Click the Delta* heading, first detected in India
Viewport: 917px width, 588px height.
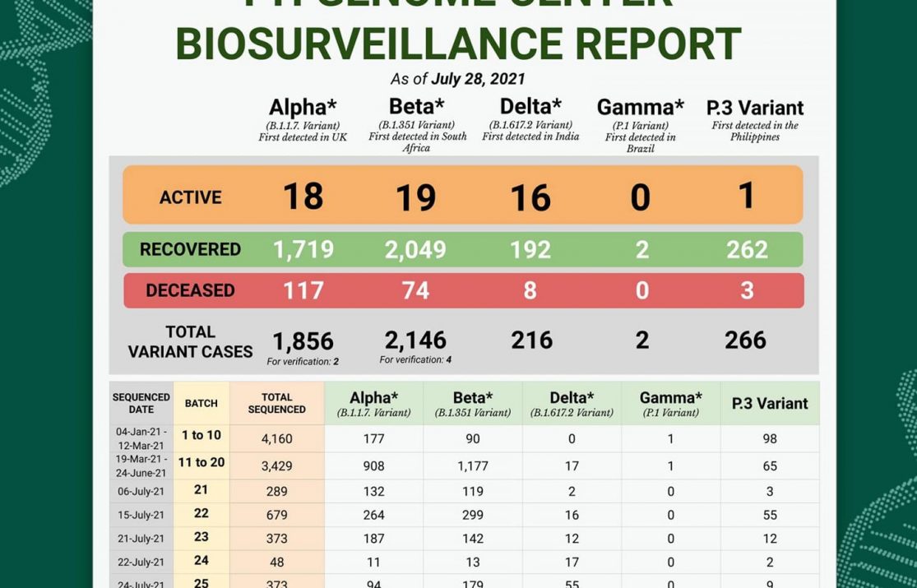530,106
